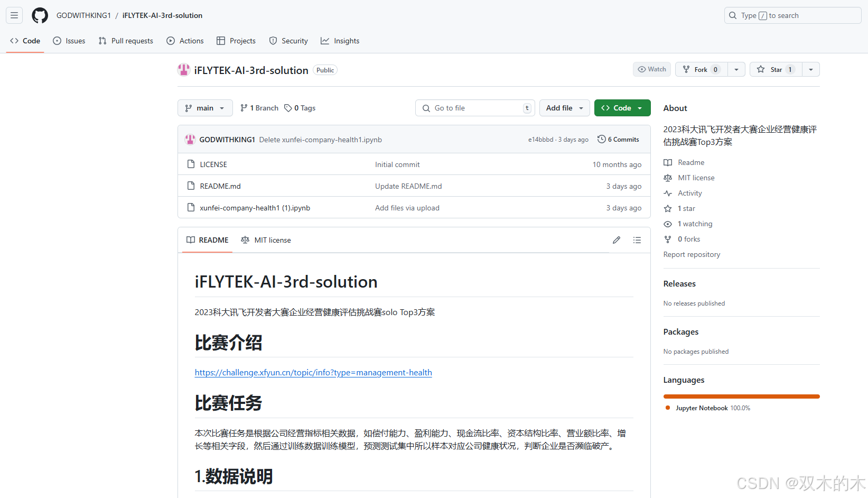Open the README.md file
Viewport: 868px width, 498px height.
click(220, 186)
